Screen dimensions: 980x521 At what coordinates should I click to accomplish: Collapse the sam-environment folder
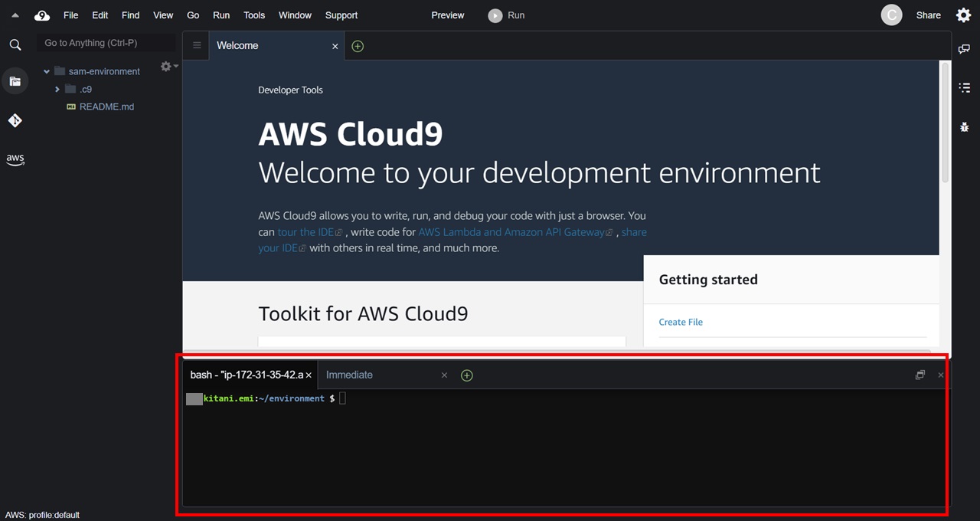[47, 71]
